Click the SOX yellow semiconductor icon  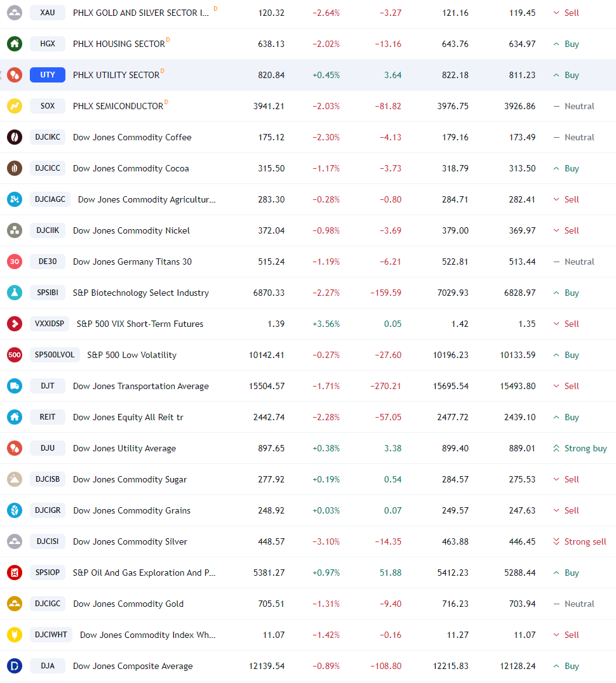click(x=15, y=106)
